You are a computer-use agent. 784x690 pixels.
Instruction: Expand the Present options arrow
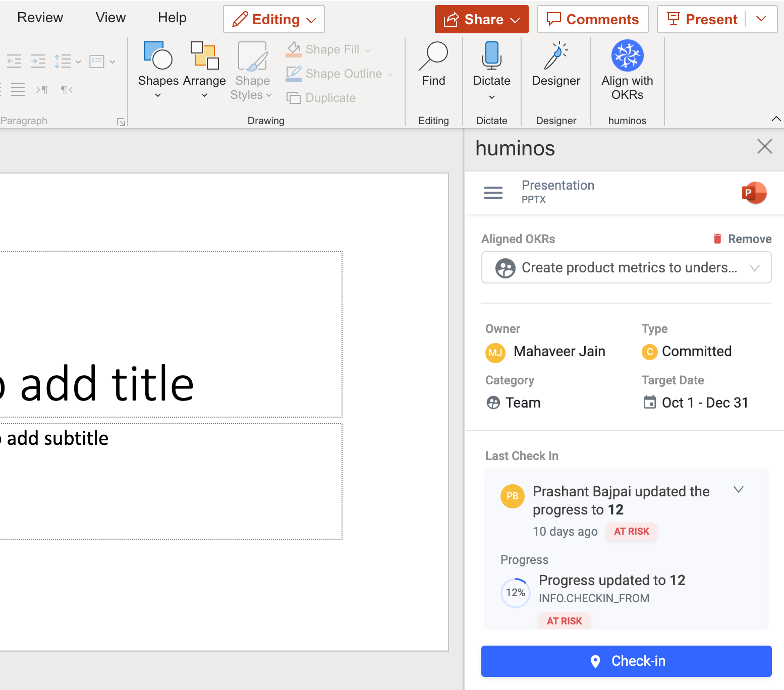click(762, 19)
